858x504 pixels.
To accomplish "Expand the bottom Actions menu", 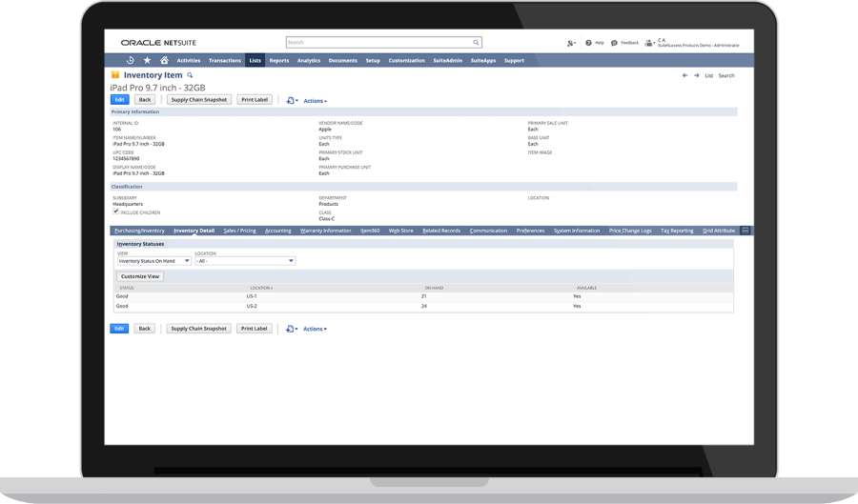I will (316, 329).
